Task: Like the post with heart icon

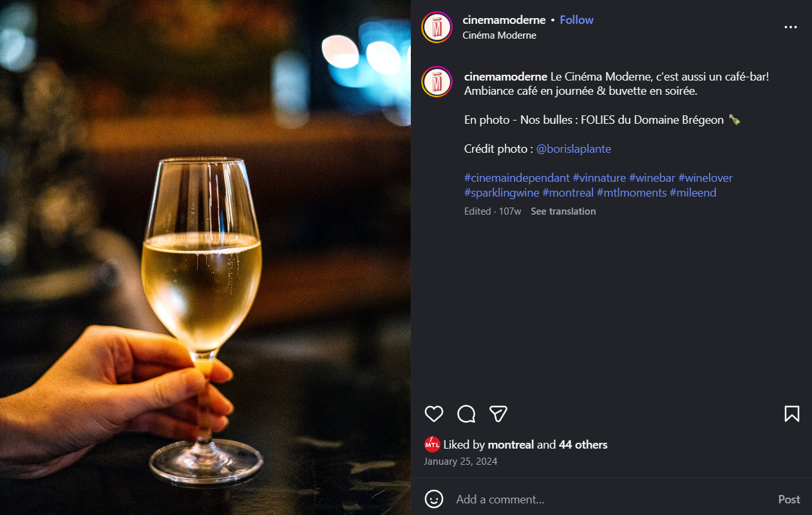Action: [434, 414]
